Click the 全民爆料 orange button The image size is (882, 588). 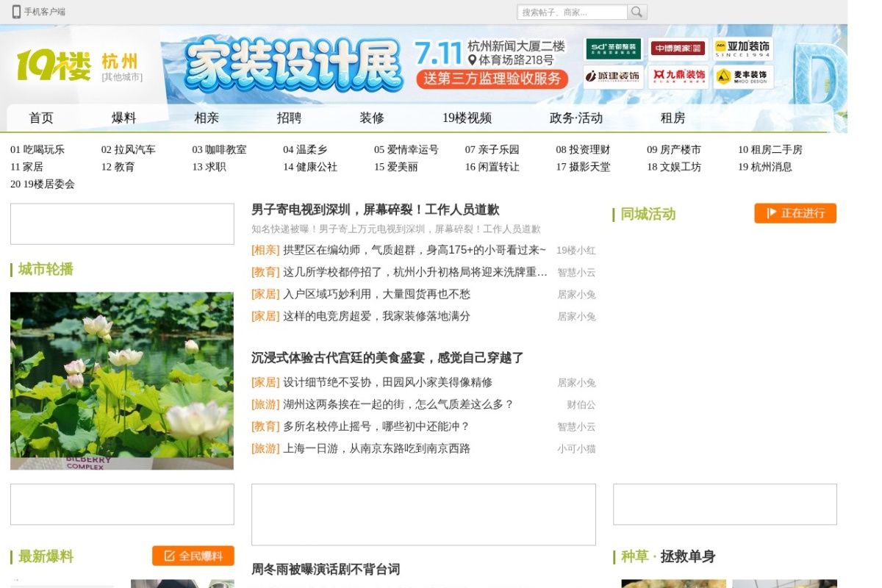(x=193, y=556)
